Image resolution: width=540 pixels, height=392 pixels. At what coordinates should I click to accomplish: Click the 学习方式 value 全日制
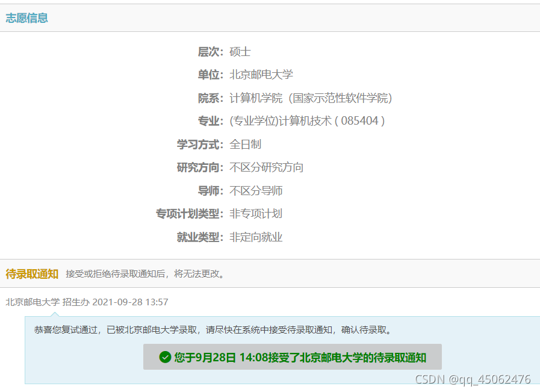tap(245, 144)
